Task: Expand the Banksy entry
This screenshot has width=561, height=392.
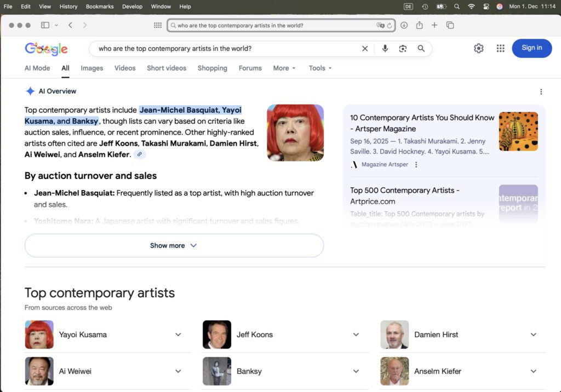Action: pos(356,371)
